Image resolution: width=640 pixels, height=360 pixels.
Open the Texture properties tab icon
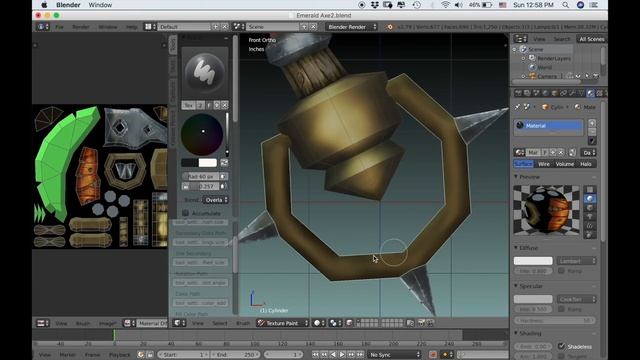599,93
